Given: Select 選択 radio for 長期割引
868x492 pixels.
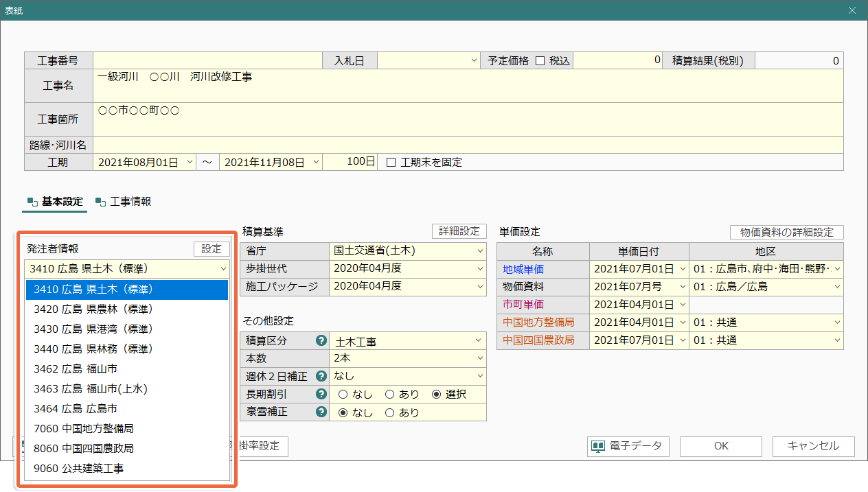Looking at the screenshot, I should 436,395.
